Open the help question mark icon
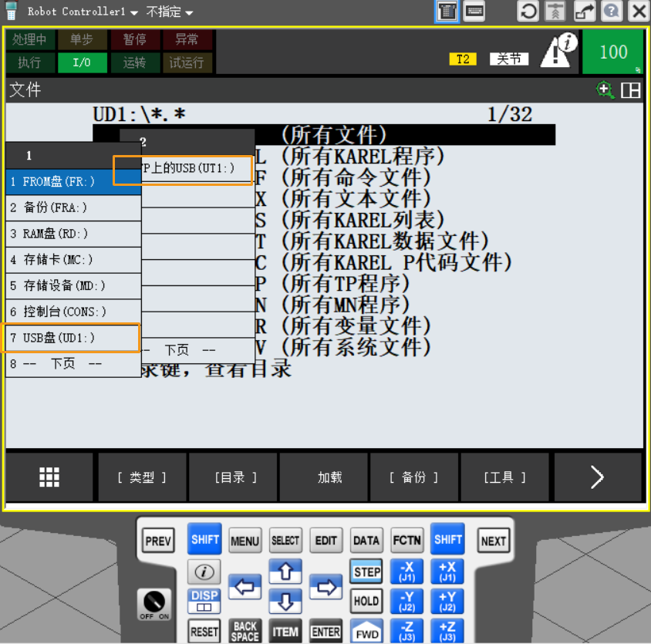 coord(612,11)
